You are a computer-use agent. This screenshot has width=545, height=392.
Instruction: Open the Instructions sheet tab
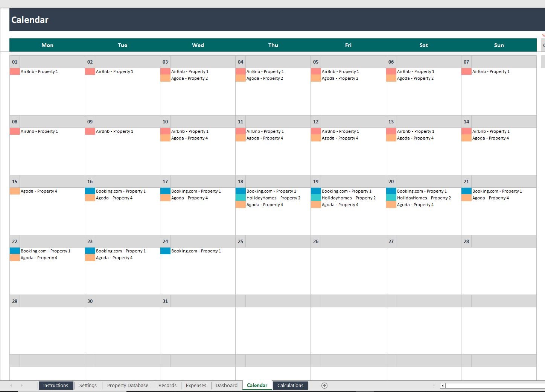coord(55,386)
